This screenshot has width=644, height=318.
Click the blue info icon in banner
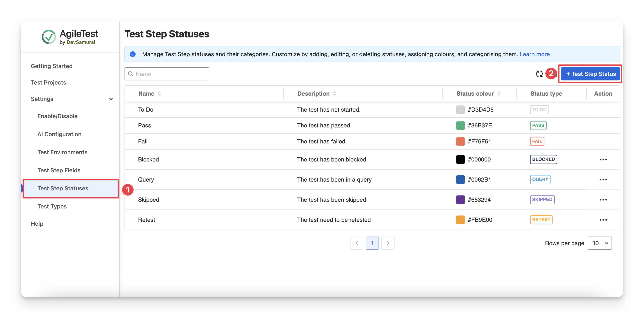133,54
